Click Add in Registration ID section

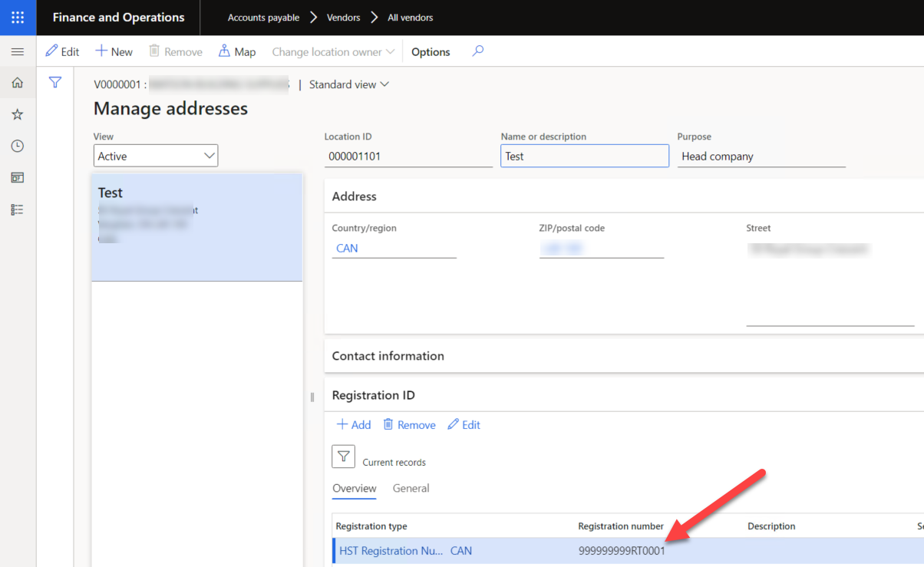(x=354, y=424)
